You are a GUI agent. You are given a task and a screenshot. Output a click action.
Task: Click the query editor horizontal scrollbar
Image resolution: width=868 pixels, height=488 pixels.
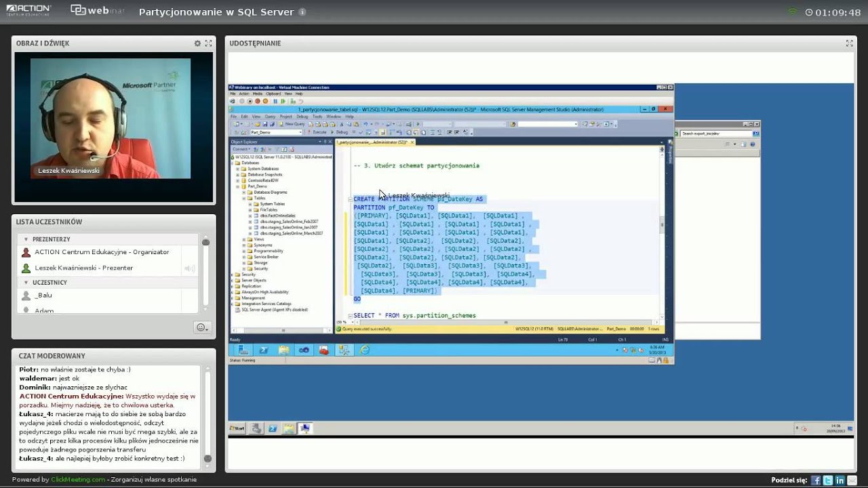tap(505, 322)
